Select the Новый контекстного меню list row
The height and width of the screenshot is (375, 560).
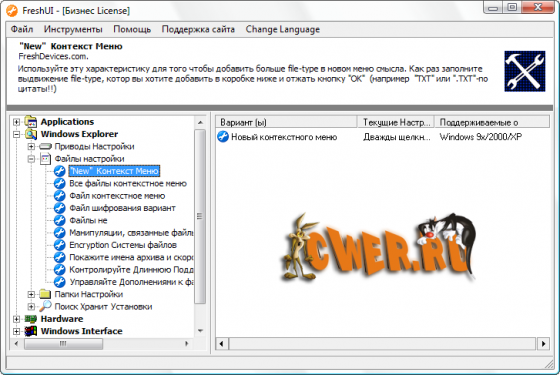coord(284,137)
